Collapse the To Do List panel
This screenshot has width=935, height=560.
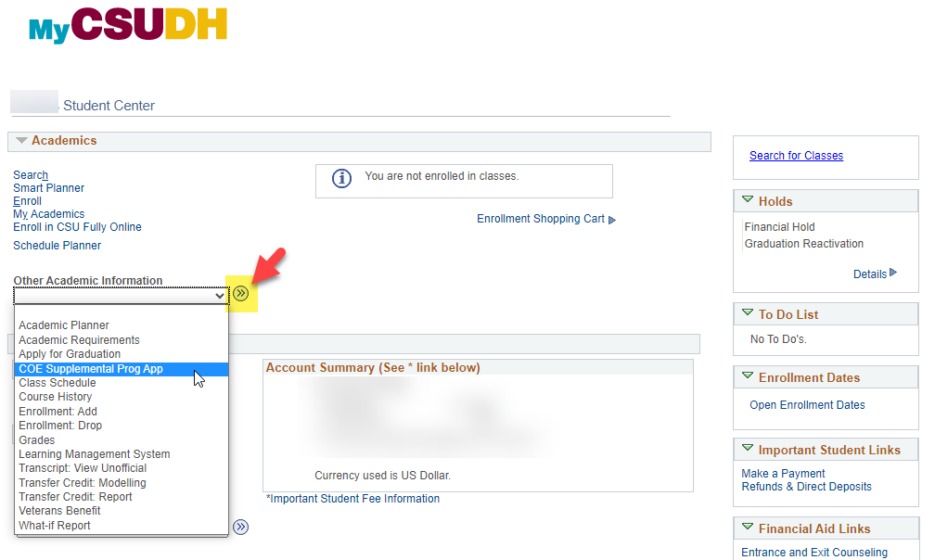pos(748,312)
